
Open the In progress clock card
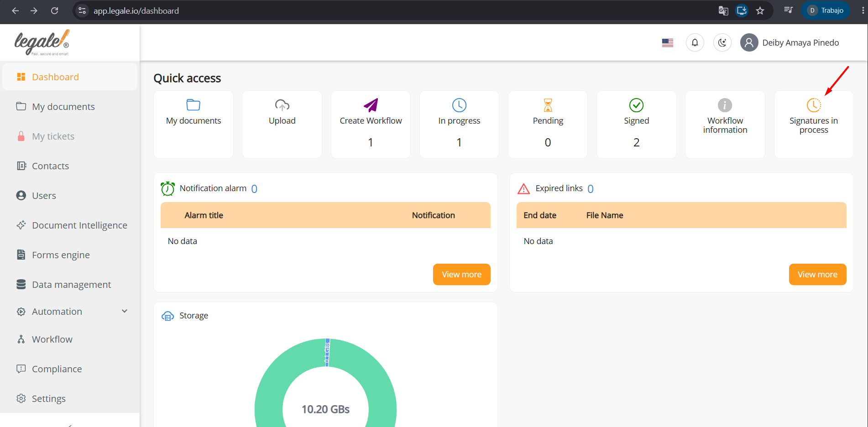tap(459, 124)
